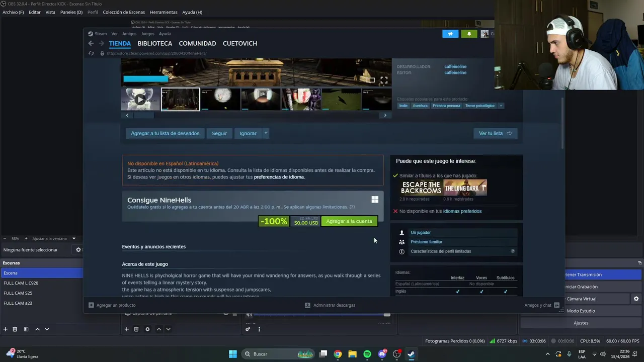Open OBS Colección de Escenas menu
The image size is (644, 362).
click(x=124, y=12)
